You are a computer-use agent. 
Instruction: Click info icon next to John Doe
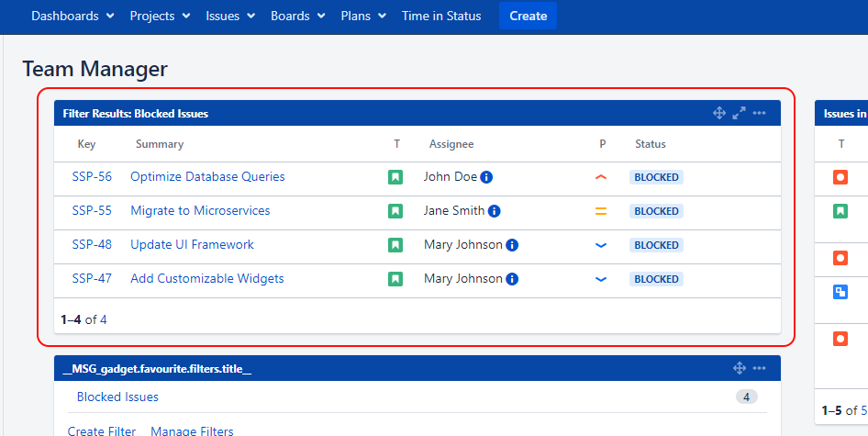pyautogui.click(x=486, y=177)
